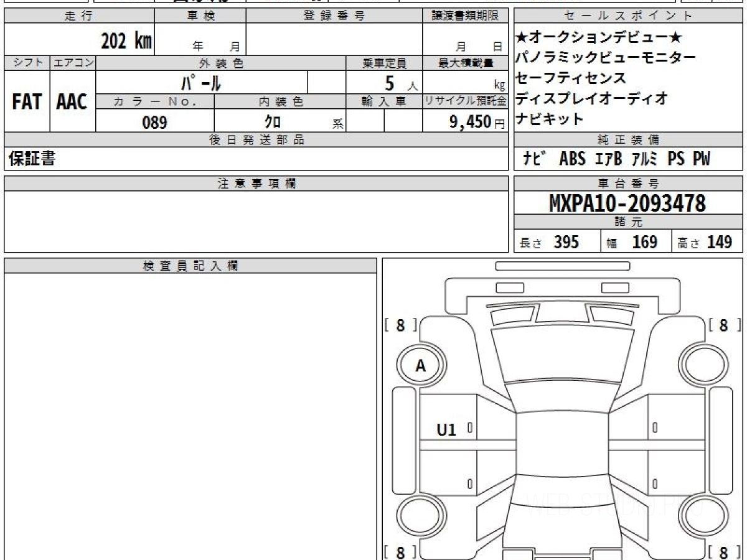Select エアB in the equipment row
The height and width of the screenshot is (560, 747).
click(x=608, y=160)
